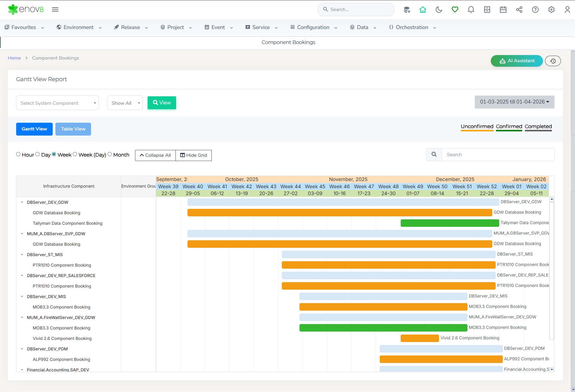The height and width of the screenshot is (392, 575).
Task: Collapse the DBServer_DEV_GDW tree row
Action: tap(22, 203)
